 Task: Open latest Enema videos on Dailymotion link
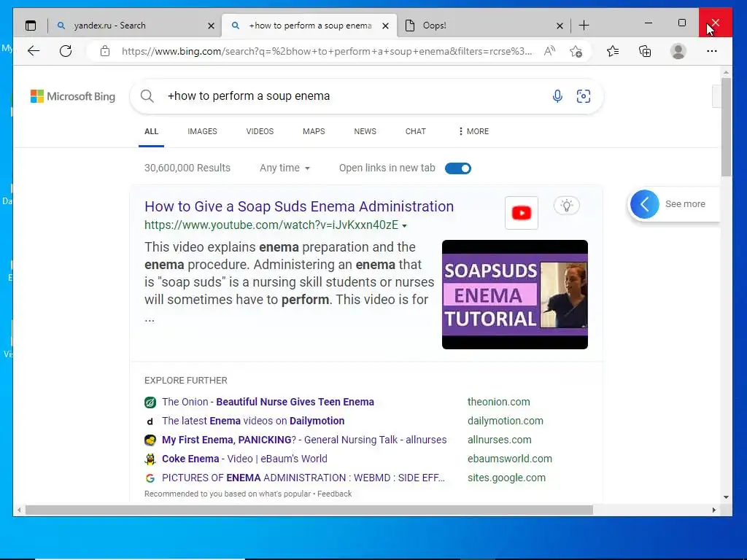pos(253,421)
